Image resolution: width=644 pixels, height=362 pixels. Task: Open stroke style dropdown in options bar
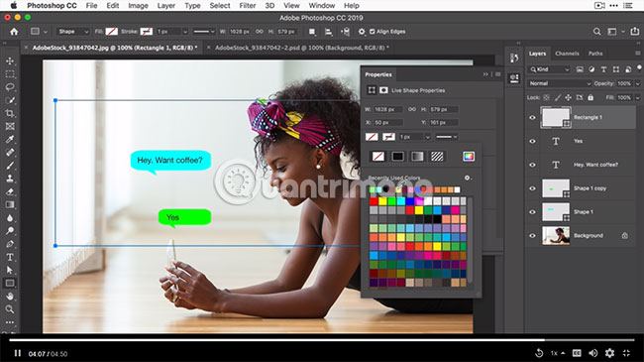(204, 32)
